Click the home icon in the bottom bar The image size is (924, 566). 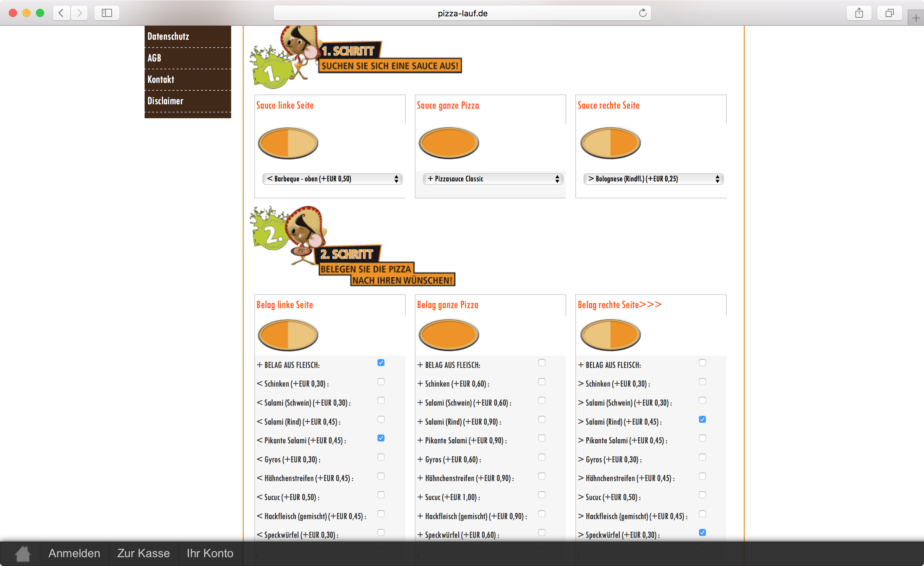click(x=23, y=553)
